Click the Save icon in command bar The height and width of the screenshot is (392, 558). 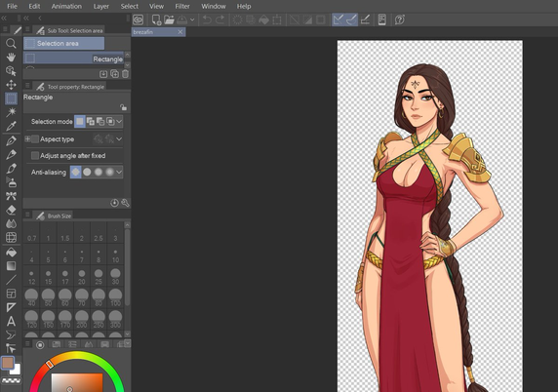(x=181, y=20)
